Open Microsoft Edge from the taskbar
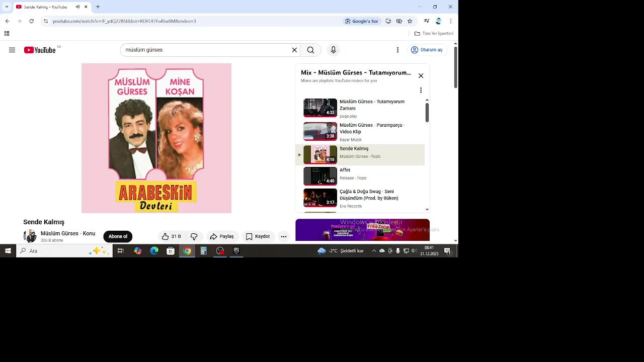Screen dimensions: 644x362 pos(154,251)
